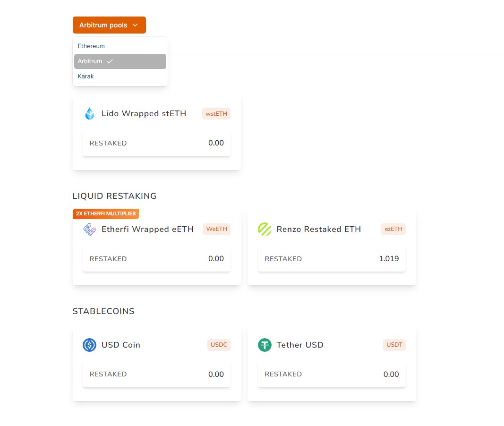This screenshot has width=504, height=426.
Task: Click the Lido water drop icon
Action: click(90, 113)
